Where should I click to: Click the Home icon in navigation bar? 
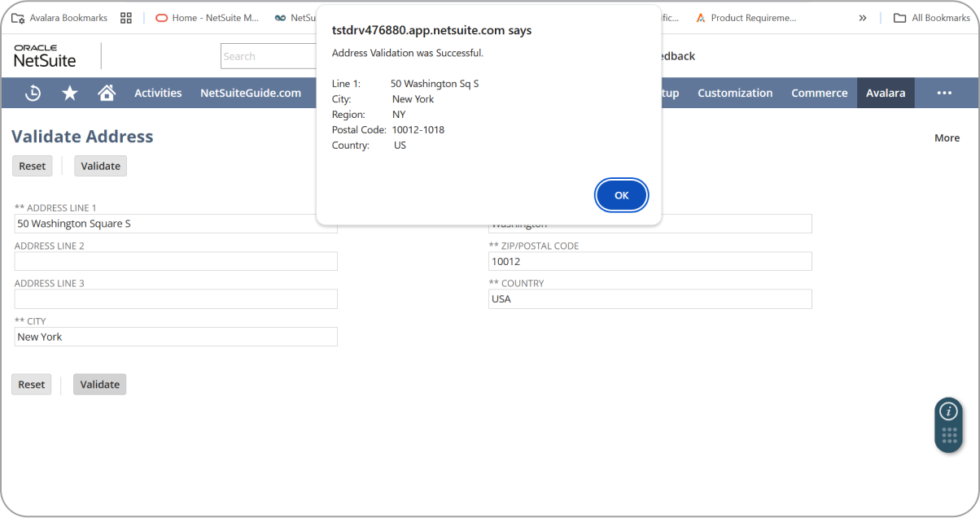coord(107,93)
